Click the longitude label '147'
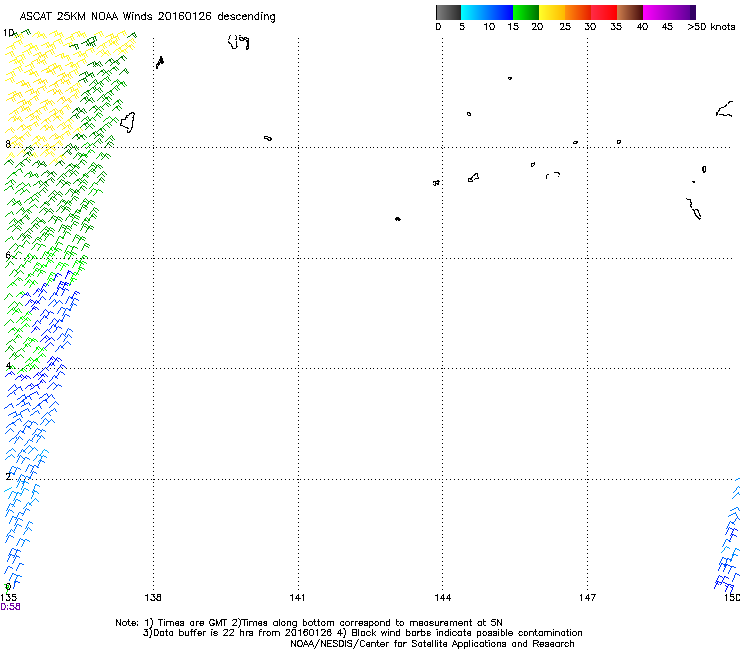The height and width of the screenshot is (650, 740). click(x=587, y=598)
